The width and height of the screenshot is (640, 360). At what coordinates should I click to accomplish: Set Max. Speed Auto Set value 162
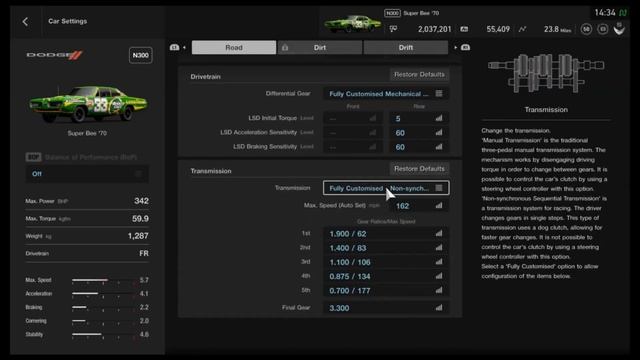[419, 206]
